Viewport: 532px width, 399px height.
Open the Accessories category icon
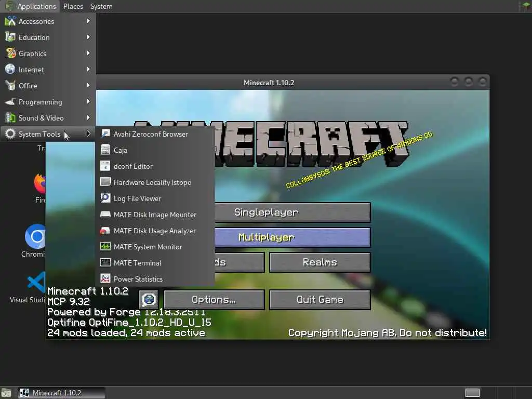10,21
